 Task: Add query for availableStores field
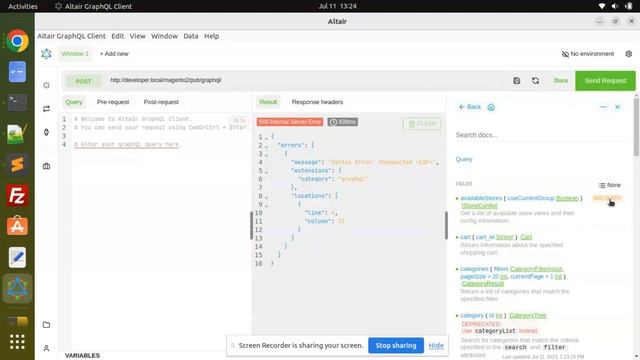point(607,198)
